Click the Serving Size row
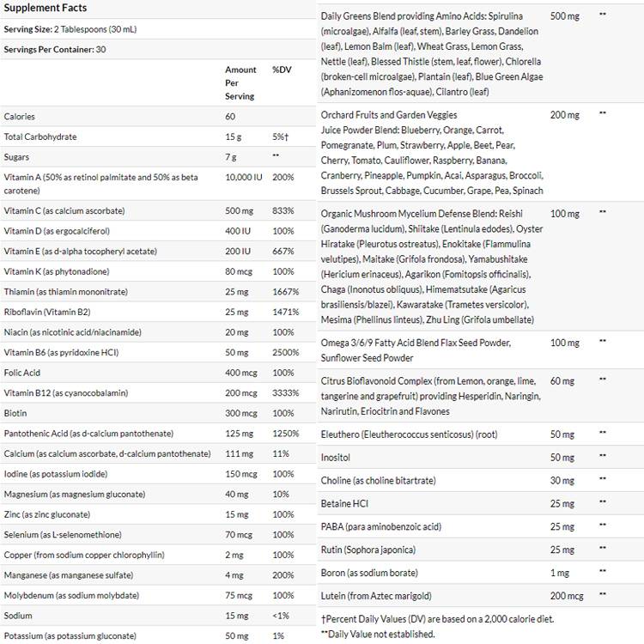The width and height of the screenshot is (644, 644). (70, 29)
